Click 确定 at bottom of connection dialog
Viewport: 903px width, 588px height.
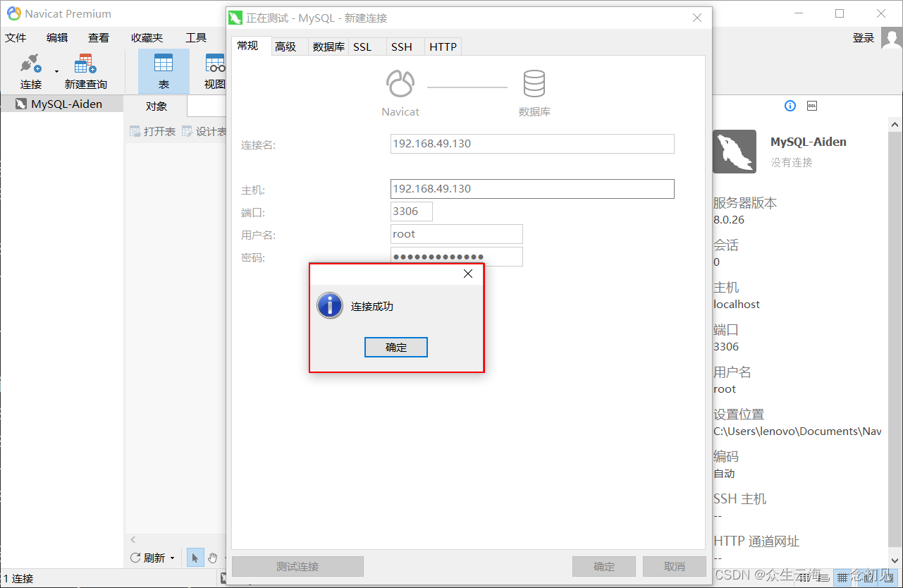coord(604,566)
